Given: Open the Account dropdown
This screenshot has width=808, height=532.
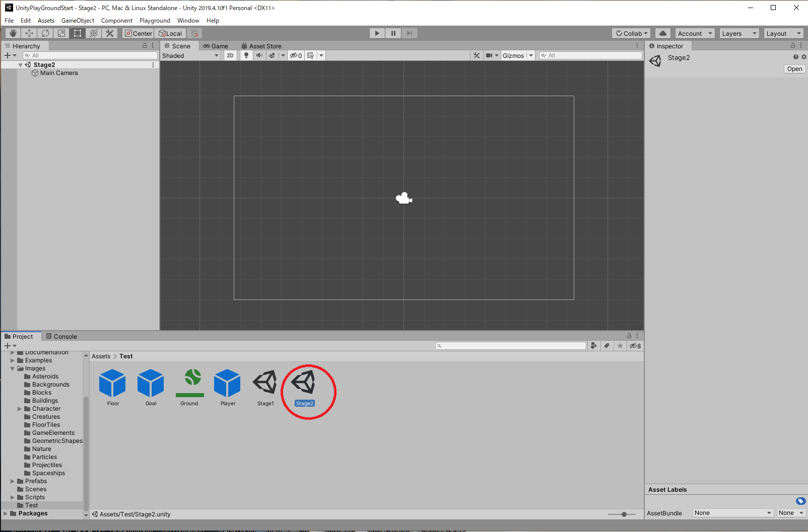Looking at the screenshot, I should coord(695,33).
